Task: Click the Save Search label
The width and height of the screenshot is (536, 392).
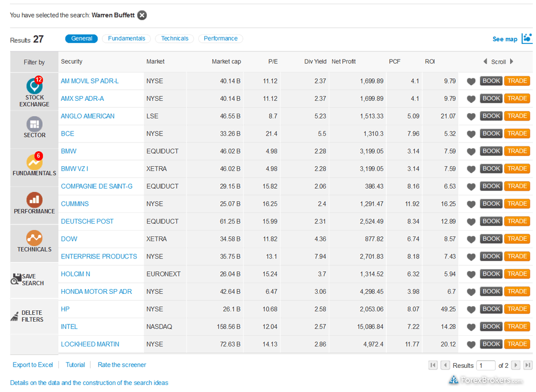Action: [x=33, y=280]
